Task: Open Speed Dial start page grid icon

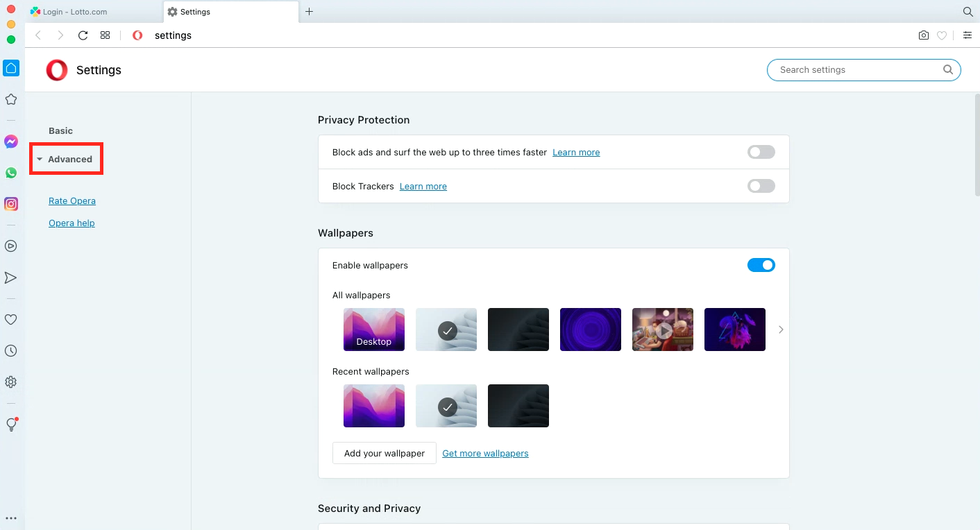Action: point(105,35)
